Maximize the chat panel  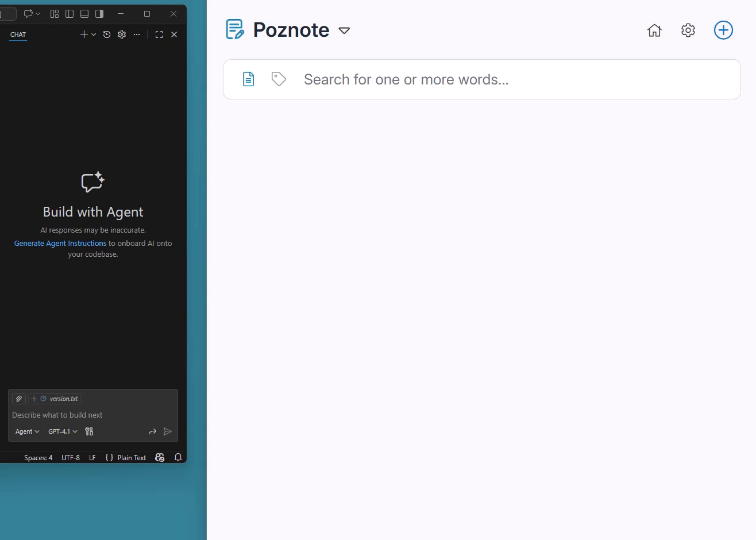point(159,34)
